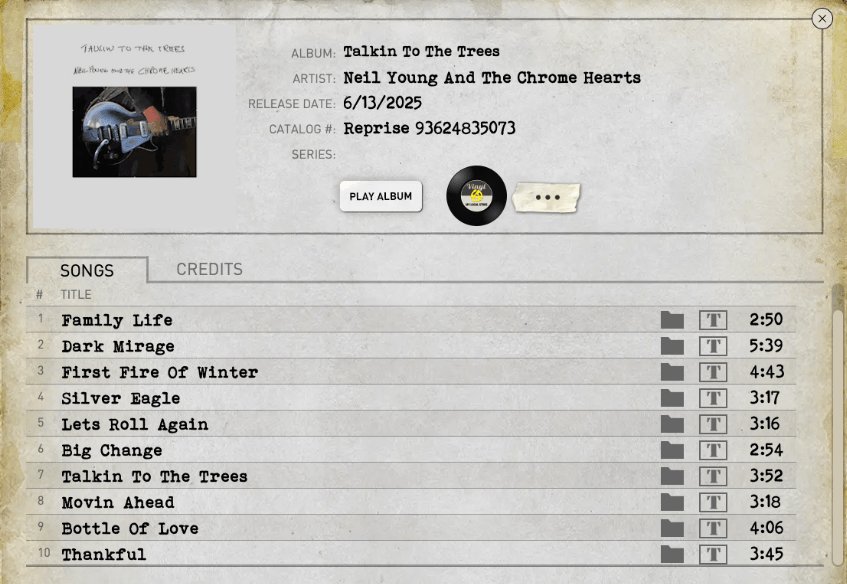This screenshot has height=584, width=847.
Task: Play the song Movin Ahead
Action: pos(118,502)
